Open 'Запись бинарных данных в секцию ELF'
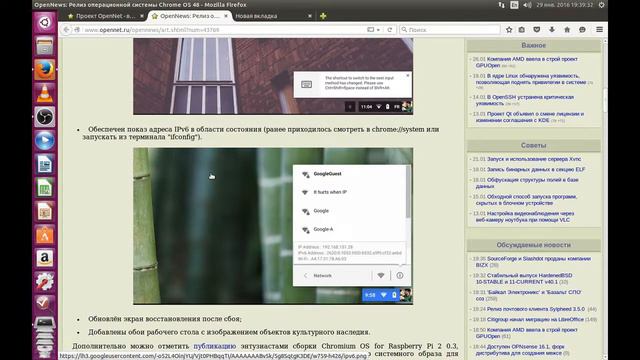 pyautogui.click(x=536, y=169)
